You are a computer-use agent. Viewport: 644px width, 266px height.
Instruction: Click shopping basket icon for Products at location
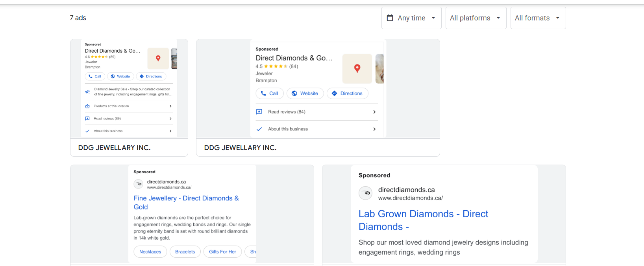coord(87,106)
